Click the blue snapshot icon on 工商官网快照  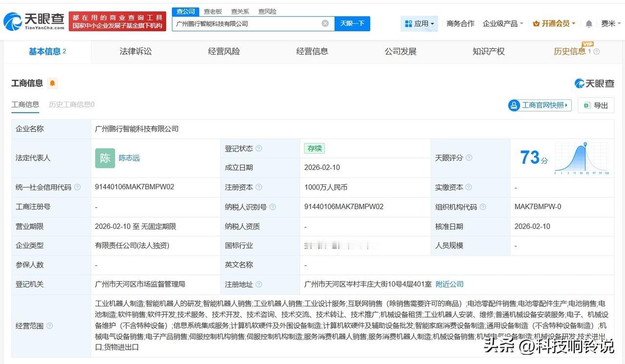(x=514, y=105)
